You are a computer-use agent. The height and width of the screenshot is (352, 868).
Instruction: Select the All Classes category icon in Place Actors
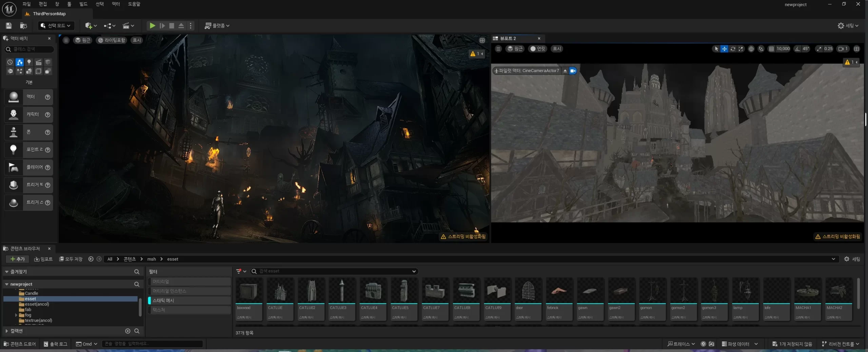tap(48, 71)
